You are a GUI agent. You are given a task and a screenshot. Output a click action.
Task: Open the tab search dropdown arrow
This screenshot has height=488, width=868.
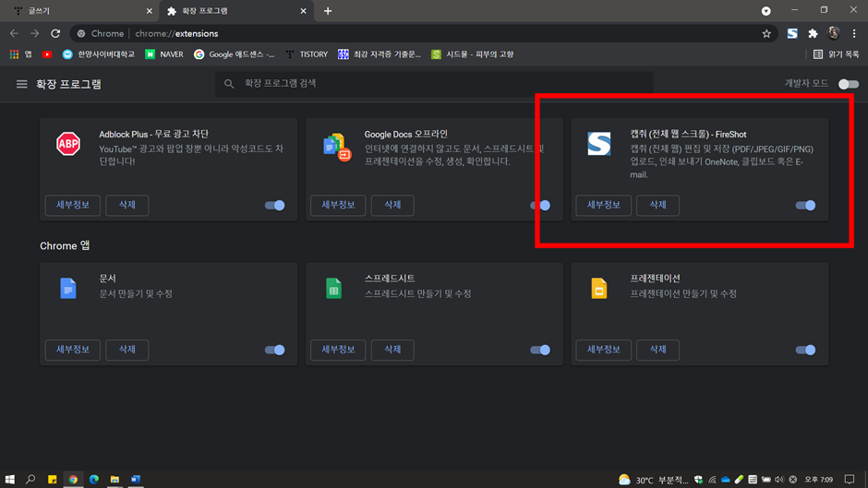[766, 11]
